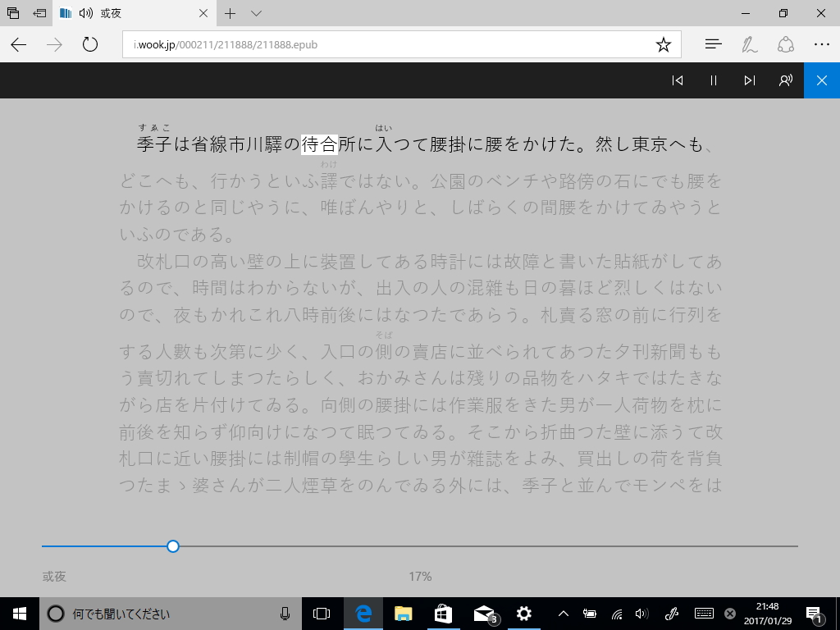The image size is (840, 630).
Task: Adjust the reading progress slider
Action: click(x=173, y=546)
